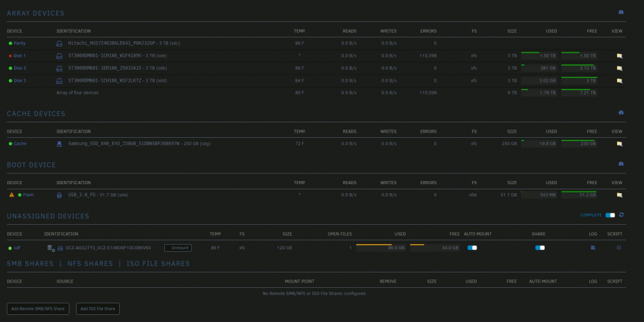Click the disk icon beside the Hitachi_HUS724030ALE641 parity drive

(x=59, y=44)
